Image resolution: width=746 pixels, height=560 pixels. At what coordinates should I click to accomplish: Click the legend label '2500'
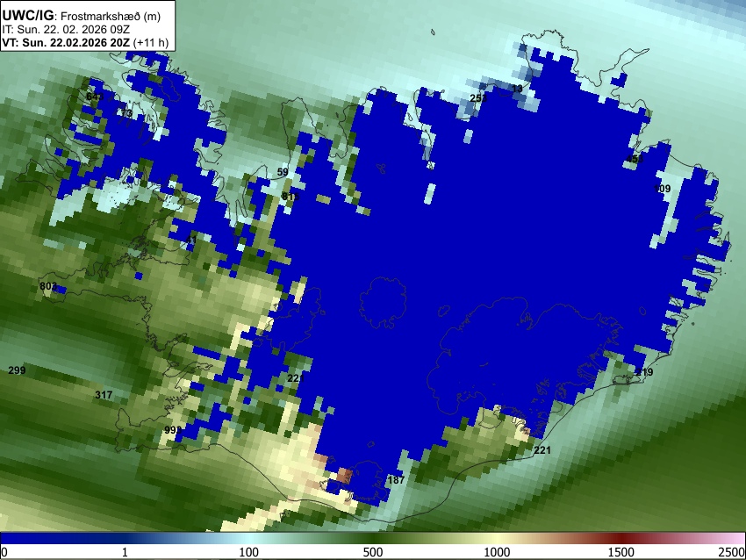732,552
